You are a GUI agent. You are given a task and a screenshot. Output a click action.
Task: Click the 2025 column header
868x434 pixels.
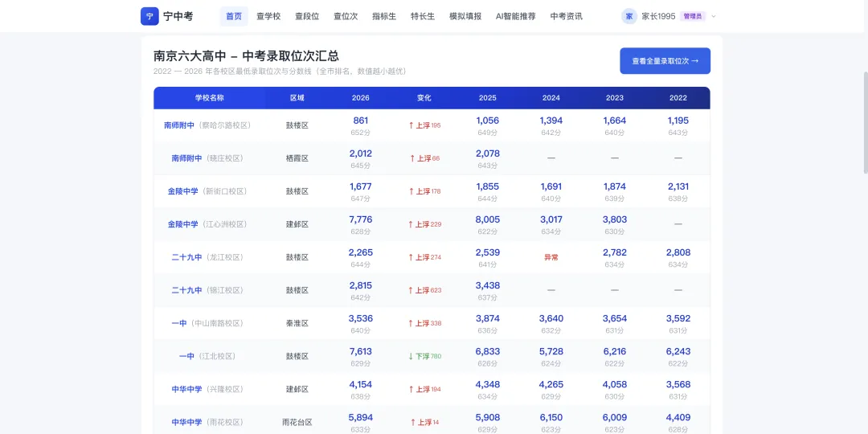[x=488, y=98]
